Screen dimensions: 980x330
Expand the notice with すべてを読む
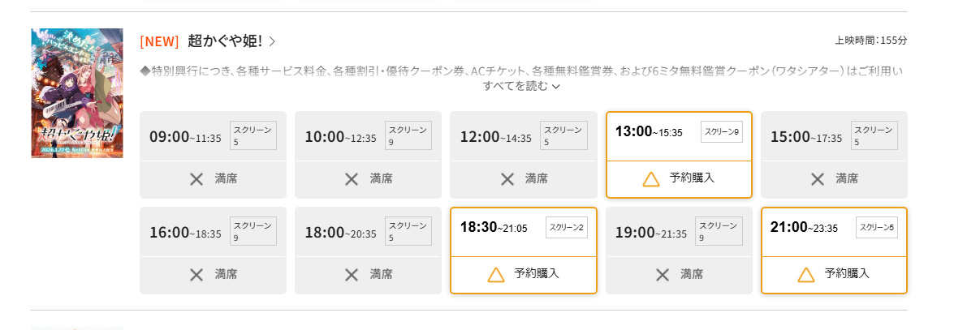[x=521, y=86]
